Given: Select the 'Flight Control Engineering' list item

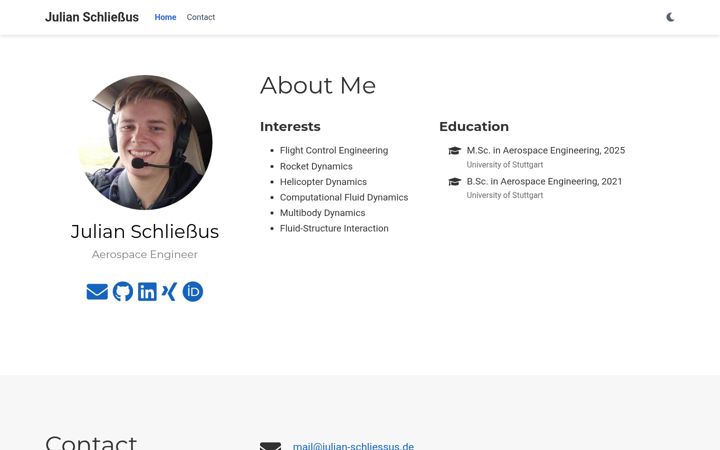Looking at the screenshot, I should pos(334,151).
